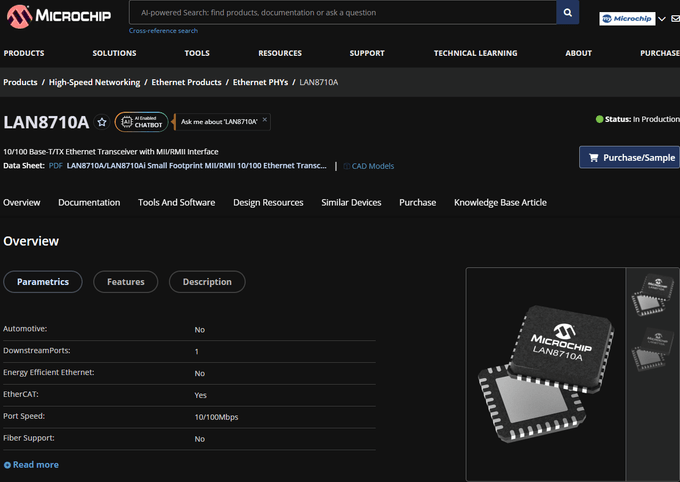
Task: Go to High-Speed Networking breadcrumb
Action: (x=94, y=82)
